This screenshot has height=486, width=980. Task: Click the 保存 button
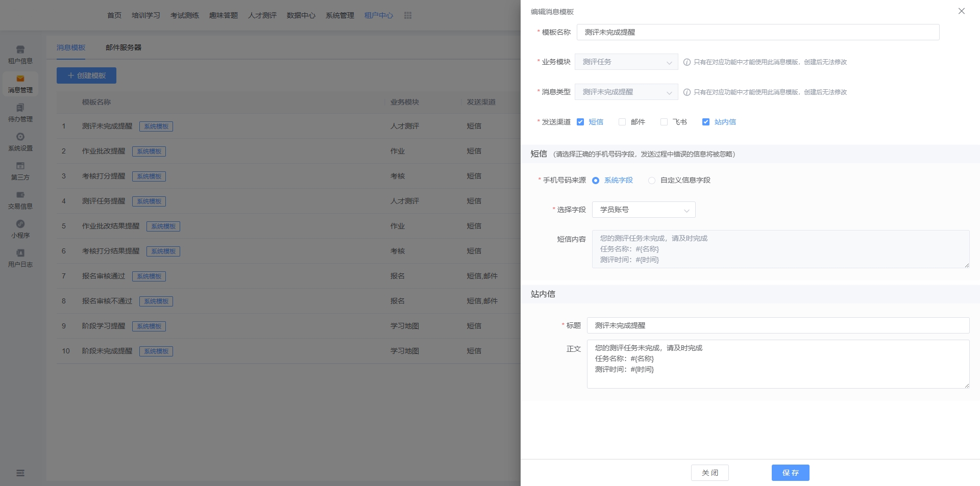point(790,473)
